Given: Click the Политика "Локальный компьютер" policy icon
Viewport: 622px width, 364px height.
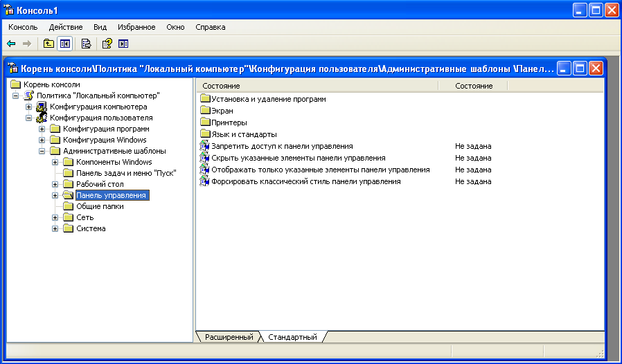Looking at the screenshot, I should tap(28, 95).
